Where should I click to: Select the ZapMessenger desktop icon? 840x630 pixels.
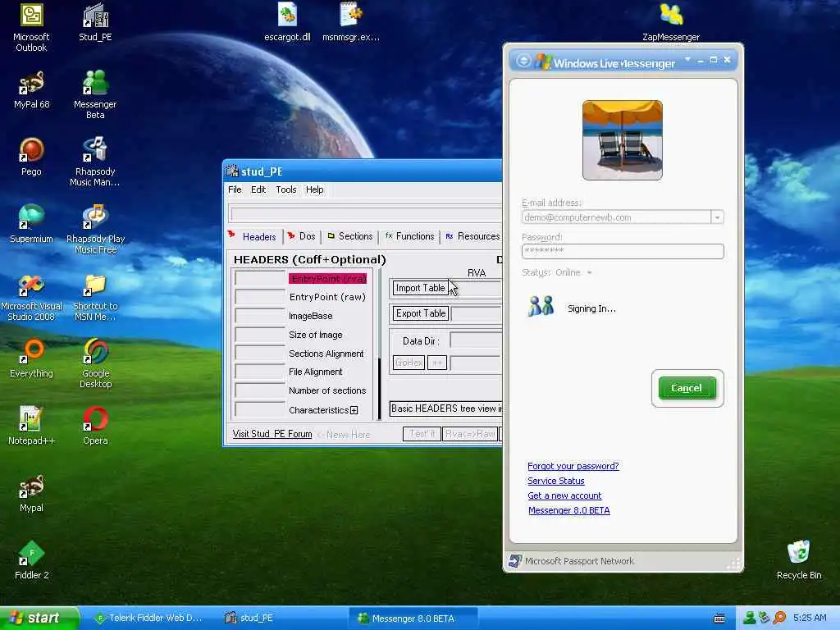point(671,22)
